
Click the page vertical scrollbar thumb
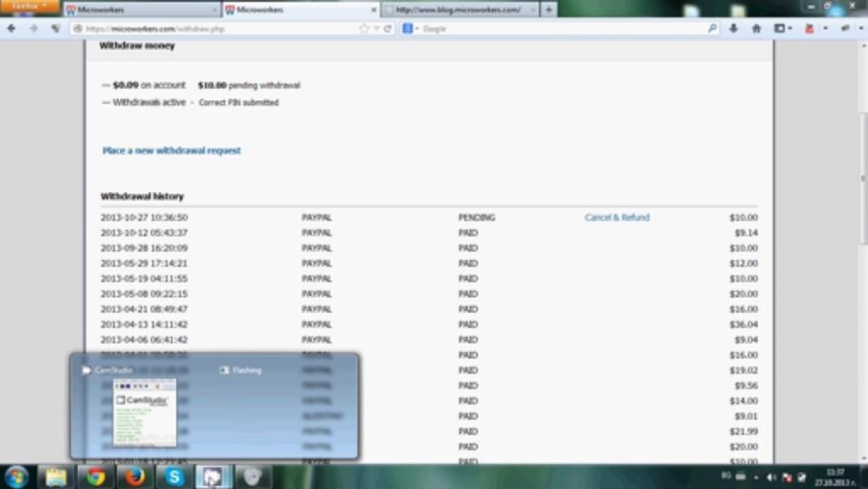tap(863, 178)
